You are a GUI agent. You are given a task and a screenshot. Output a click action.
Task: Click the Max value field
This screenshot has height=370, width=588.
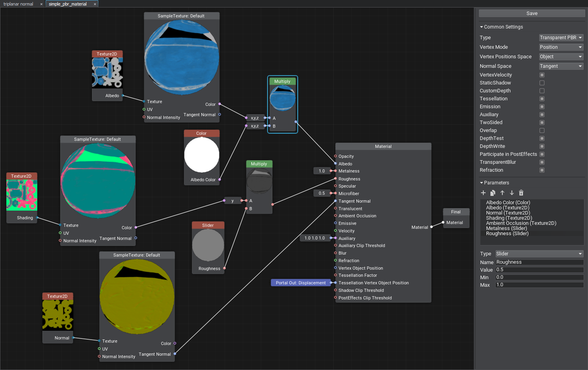pyautogui.click(x=539, y=285)
